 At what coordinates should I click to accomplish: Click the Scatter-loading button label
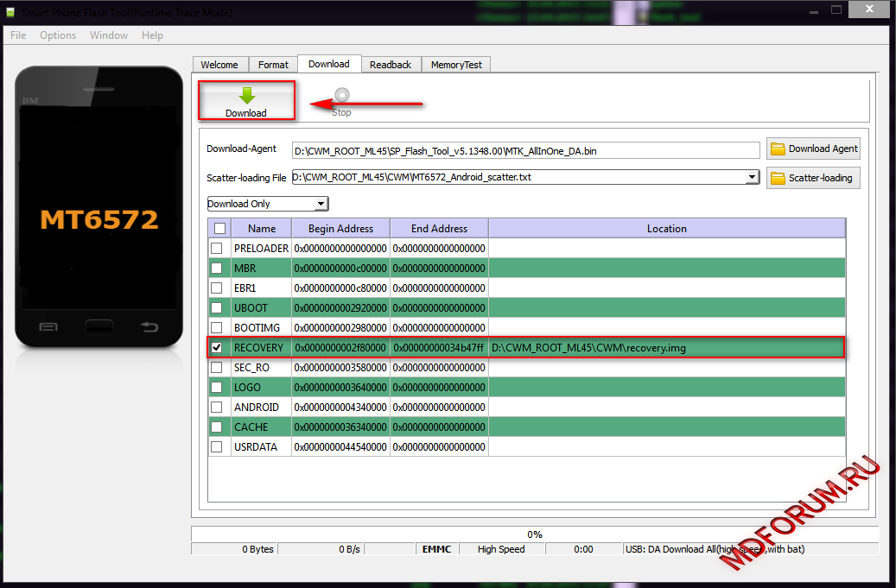[x=821, y=178]
